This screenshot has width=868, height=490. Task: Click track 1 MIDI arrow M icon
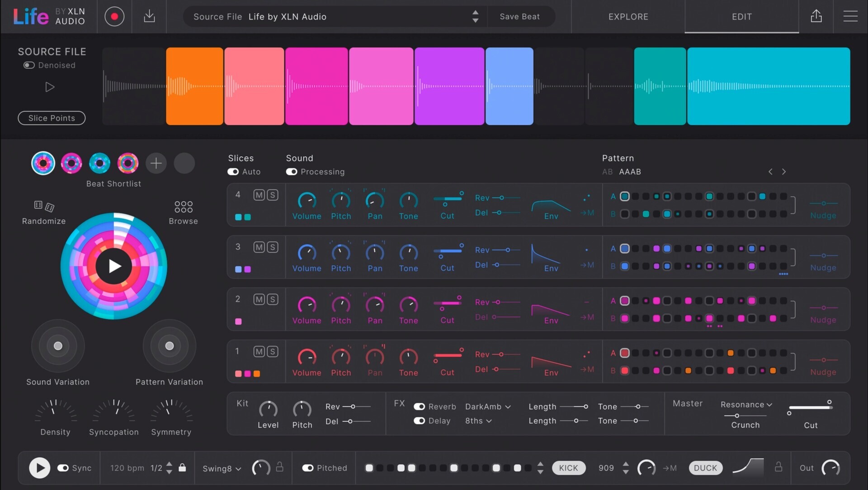coord(587,369)
